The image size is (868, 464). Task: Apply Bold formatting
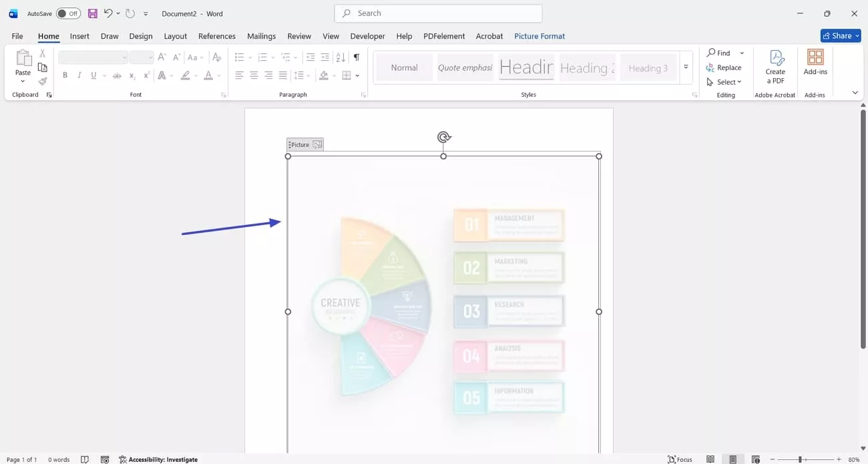pyautogui.click(x=65, y=75)
